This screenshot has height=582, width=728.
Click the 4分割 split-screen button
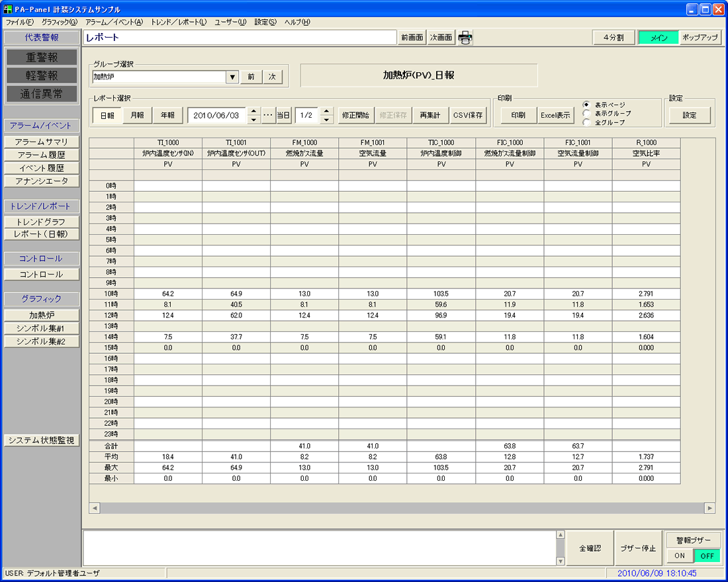tap(614, 38)
